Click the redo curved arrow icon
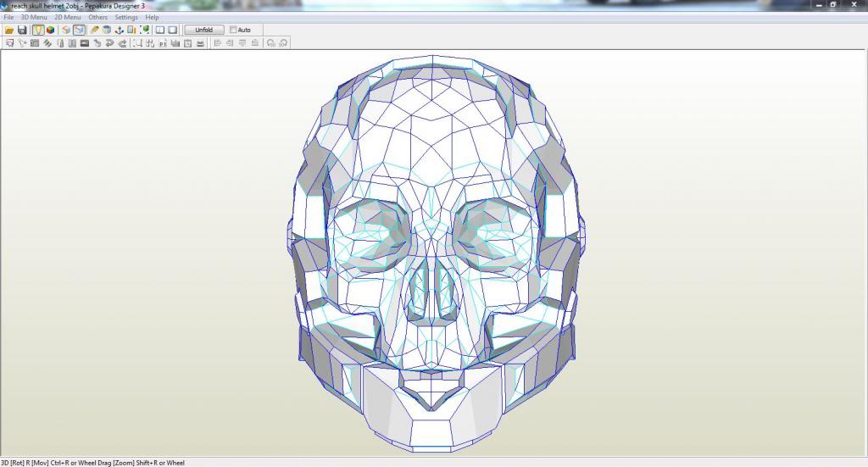868x467 pixels. (122, 43)
